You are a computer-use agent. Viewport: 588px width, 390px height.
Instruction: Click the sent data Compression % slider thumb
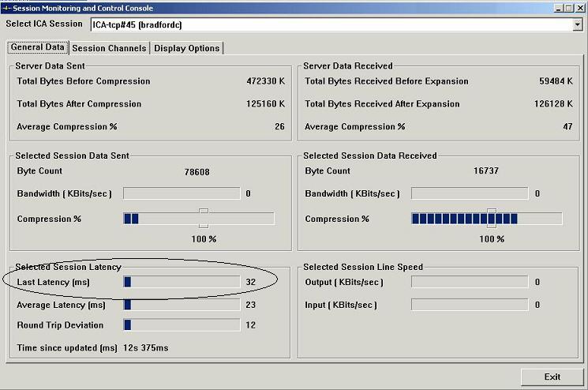(204, 218)
